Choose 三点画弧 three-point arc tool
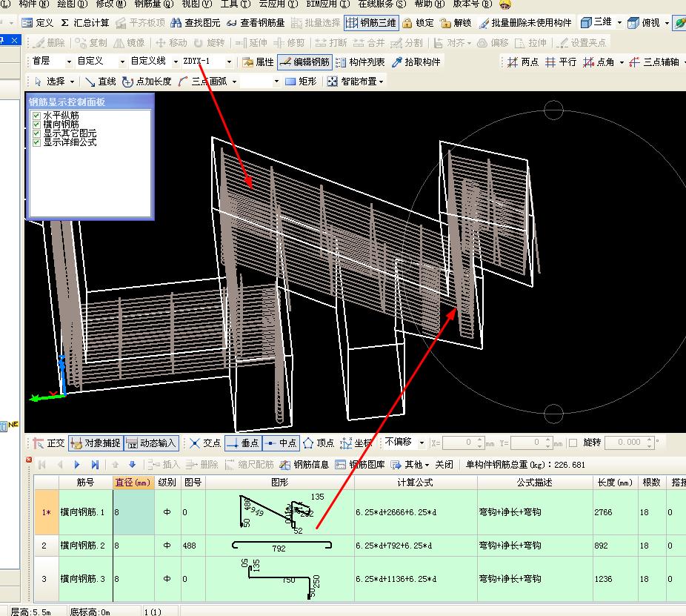This screenshot has width=686, height=616. 203,82
